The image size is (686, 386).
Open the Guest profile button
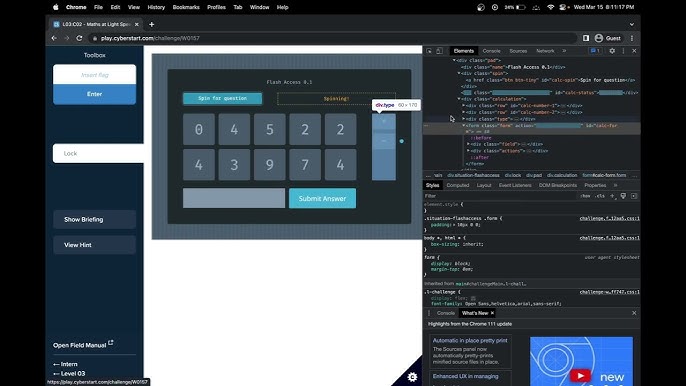(607, 38)
